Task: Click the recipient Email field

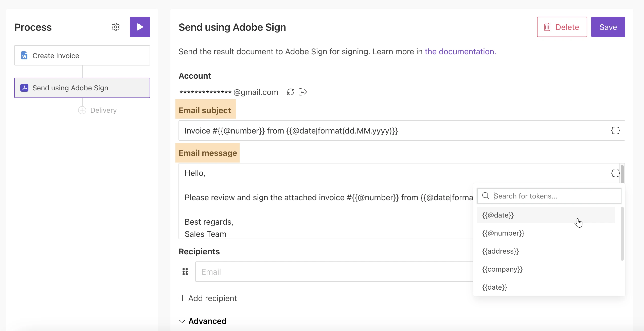Action: click(334, 272)
